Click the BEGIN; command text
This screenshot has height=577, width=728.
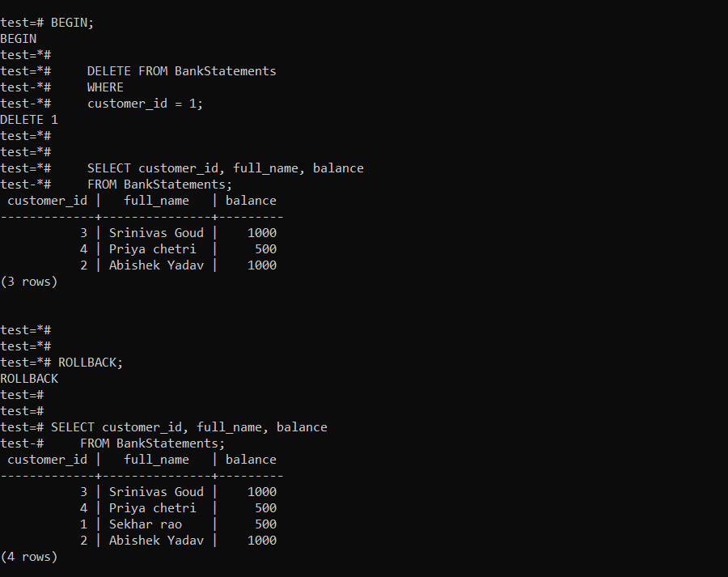pyautogui.click(x=72, y=23)
